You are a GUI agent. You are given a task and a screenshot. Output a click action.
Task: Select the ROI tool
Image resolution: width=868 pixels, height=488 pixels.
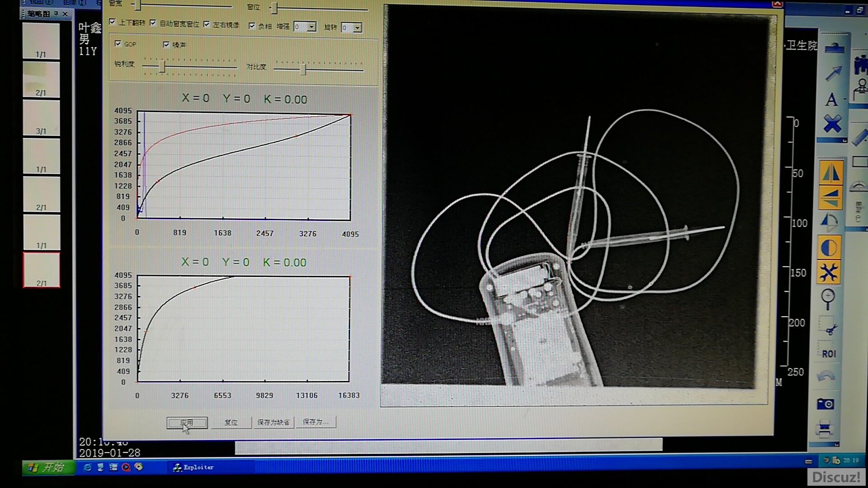(x=829, y=354)
